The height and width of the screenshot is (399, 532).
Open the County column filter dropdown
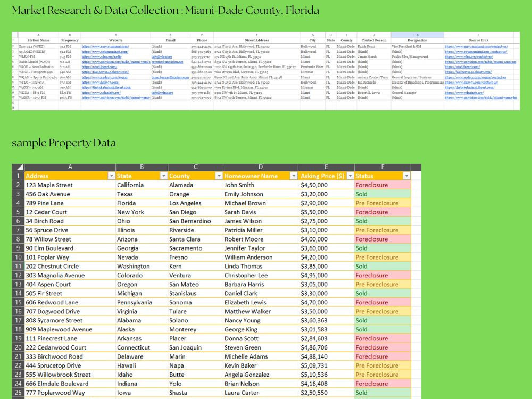coord(219,176)
